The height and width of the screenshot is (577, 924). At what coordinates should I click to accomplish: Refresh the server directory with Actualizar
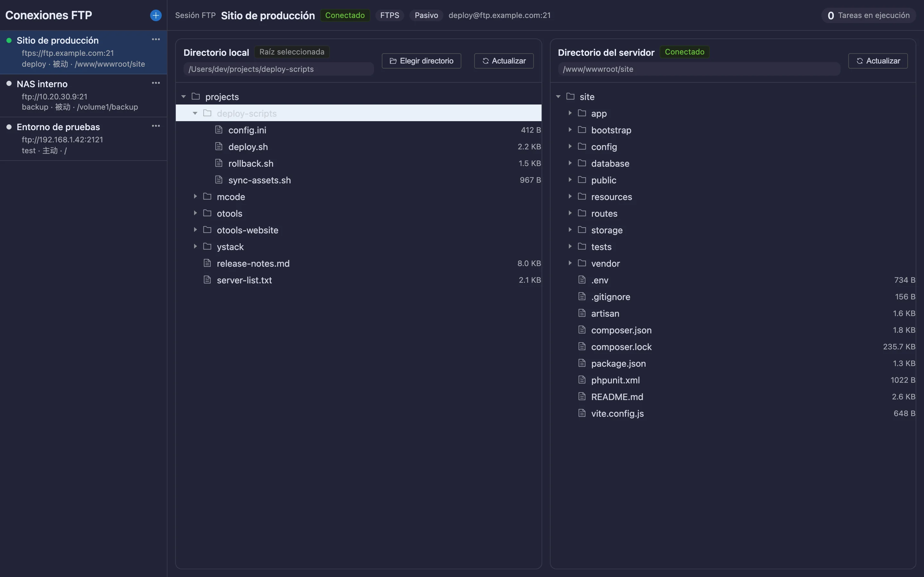click(x=878, y=61)
